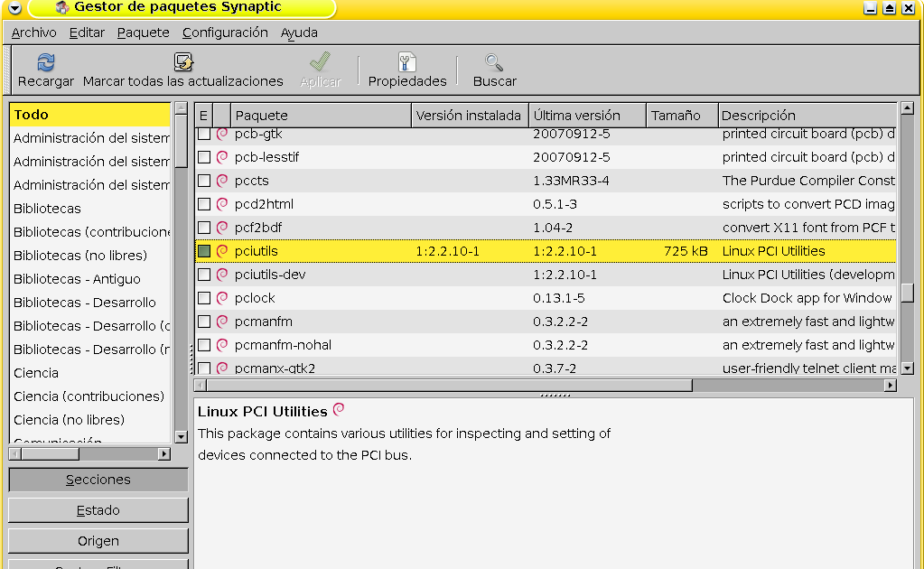The height and width of the screenshot is (569, 924).
Task: Open the Editar menu
Action: point(87,33)
